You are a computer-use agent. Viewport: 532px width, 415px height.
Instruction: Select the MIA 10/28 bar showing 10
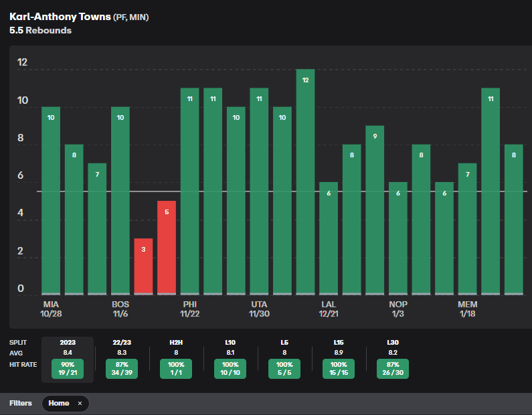(x=51, y=201)
